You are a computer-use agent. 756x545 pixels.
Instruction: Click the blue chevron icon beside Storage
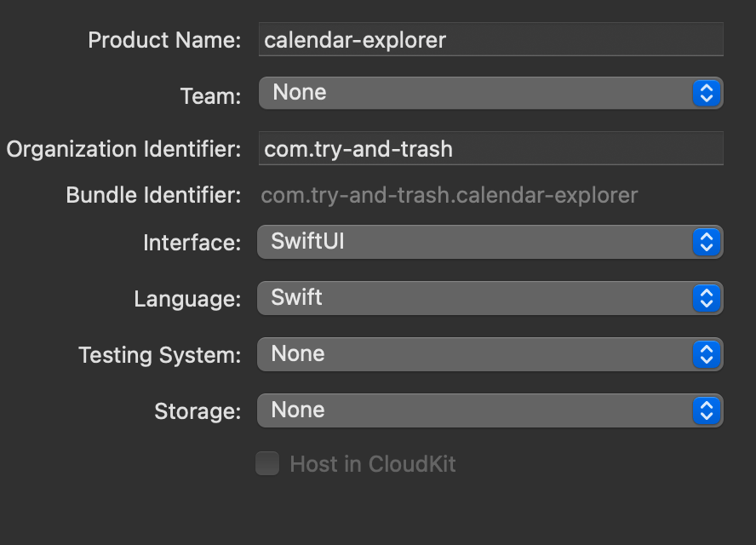tap(707, 410)
